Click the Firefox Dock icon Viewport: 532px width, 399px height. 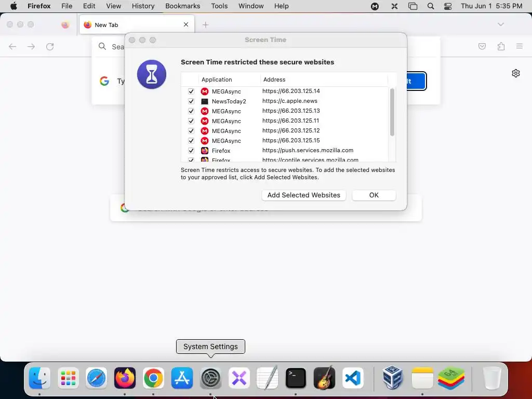tap(125, 378)
